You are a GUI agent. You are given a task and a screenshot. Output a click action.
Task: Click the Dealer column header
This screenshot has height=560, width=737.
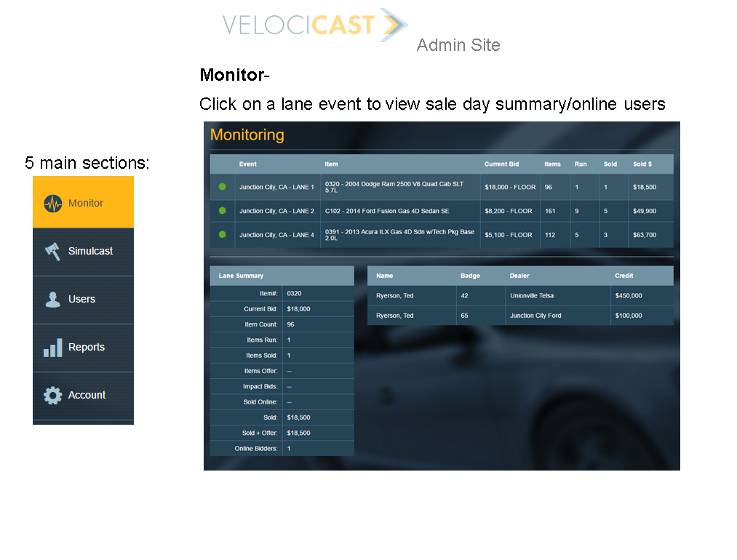pyautogui.click(x=519, y=276)
